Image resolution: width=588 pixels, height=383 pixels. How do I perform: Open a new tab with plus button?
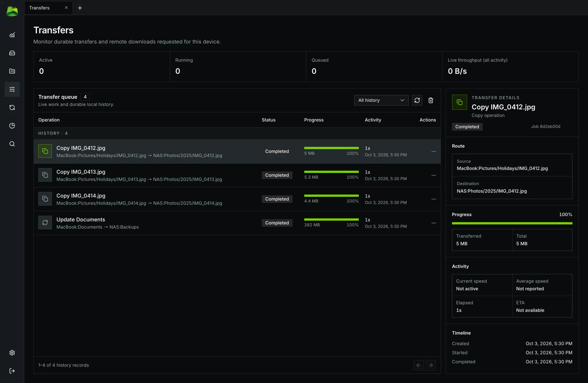[80, 8]
